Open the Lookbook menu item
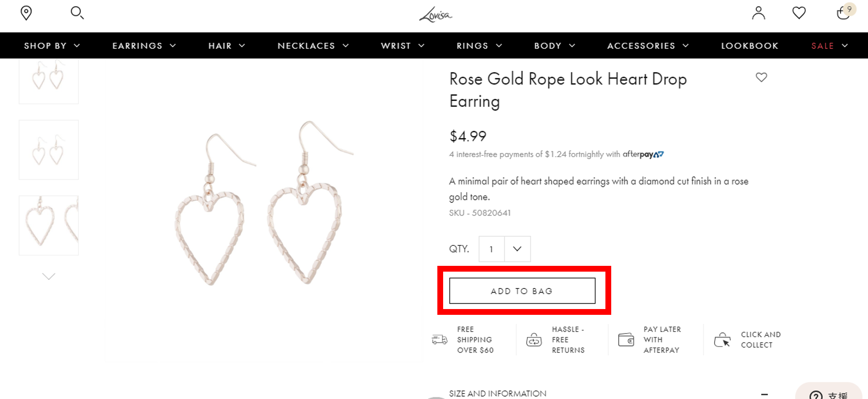 750,46
